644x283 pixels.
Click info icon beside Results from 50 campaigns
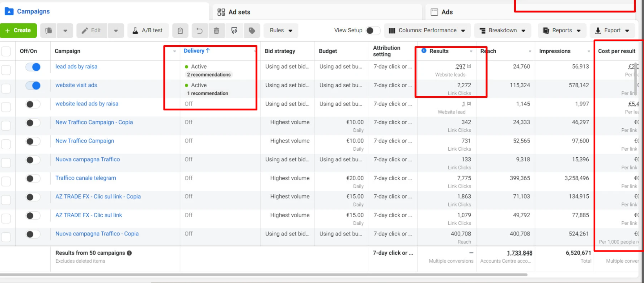[x=129, y=253]
